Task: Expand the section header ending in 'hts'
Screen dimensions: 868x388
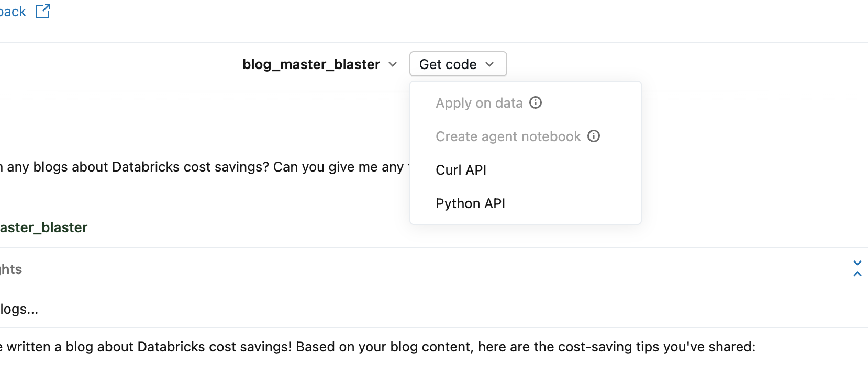Action: click(11, 269)
